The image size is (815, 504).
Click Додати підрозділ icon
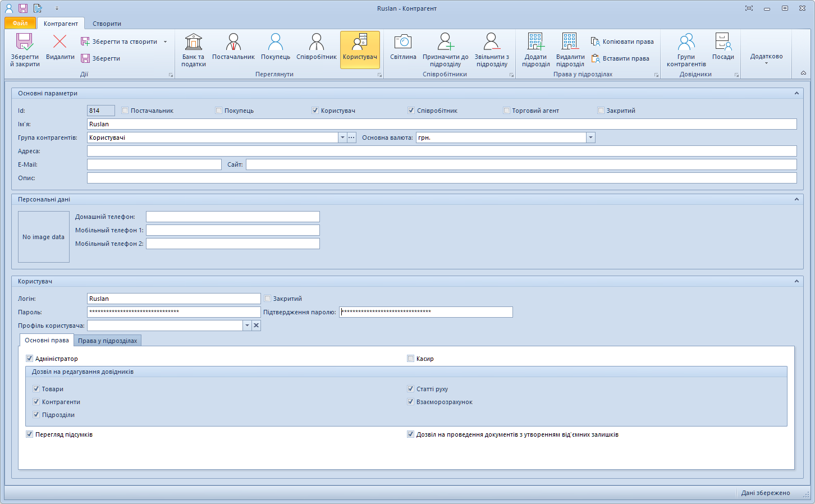pos(535,49)
